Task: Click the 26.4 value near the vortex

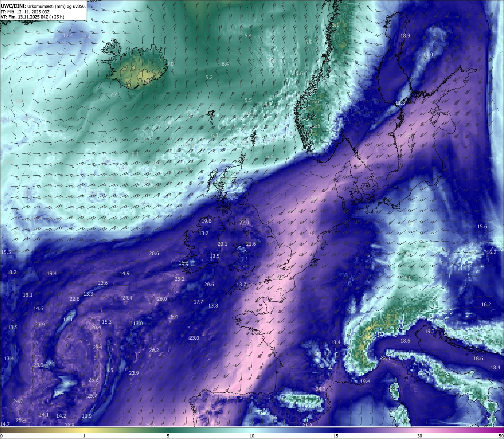Action: point(96,327)
